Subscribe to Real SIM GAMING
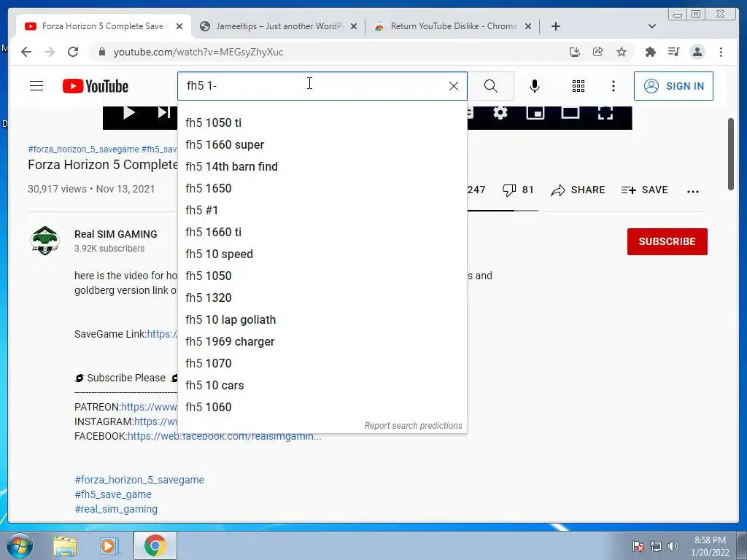The image size is (747, 560). [667, 241]
